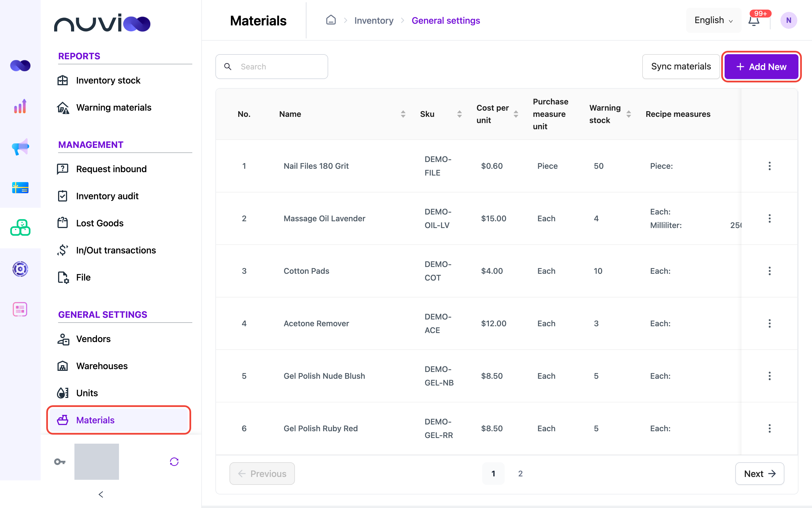Sort by Cost per unit column
This screenshot has width=812, height=508.
click(516, 114)
